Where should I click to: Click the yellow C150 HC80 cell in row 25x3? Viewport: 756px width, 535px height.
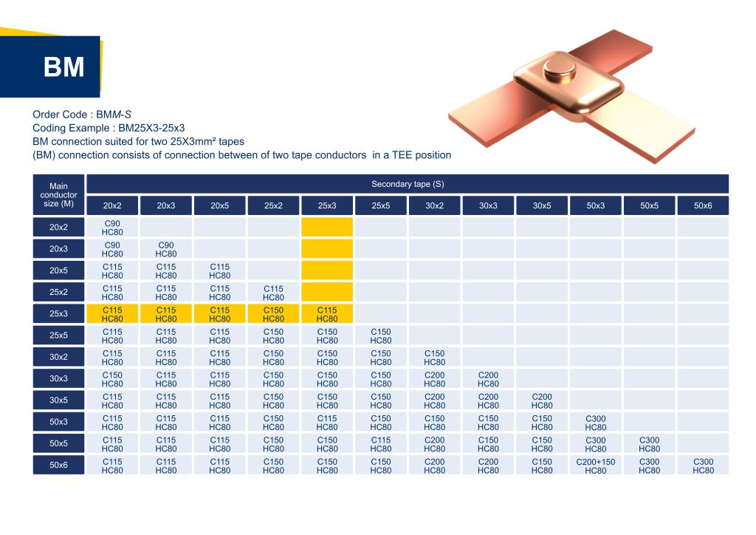(273, 314)
